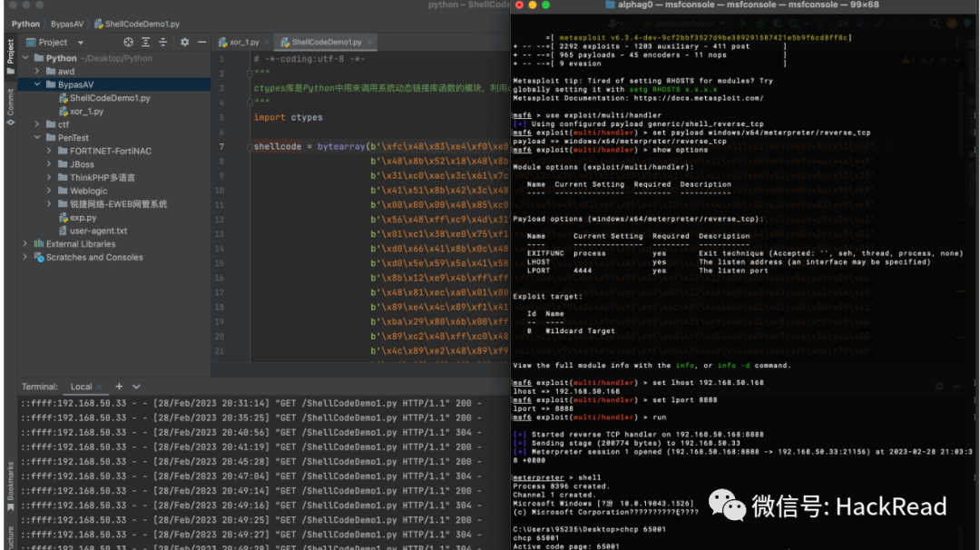Open Project panel settings gear
Viewport: 980px width, 550px height.
[x=184, y=43]
